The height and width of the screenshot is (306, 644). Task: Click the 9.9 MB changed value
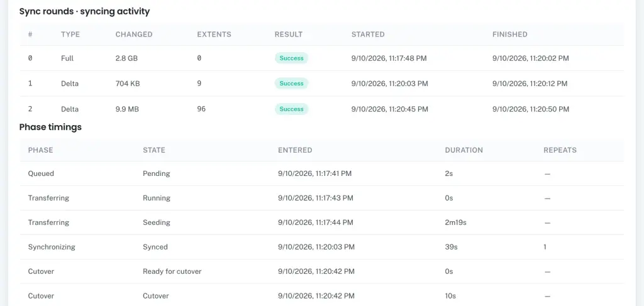tap(127, 109)
